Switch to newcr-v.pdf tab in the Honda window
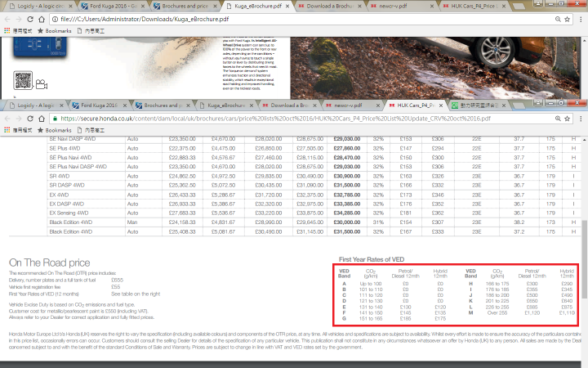This screenshot has height=368, width=588. 353,105
